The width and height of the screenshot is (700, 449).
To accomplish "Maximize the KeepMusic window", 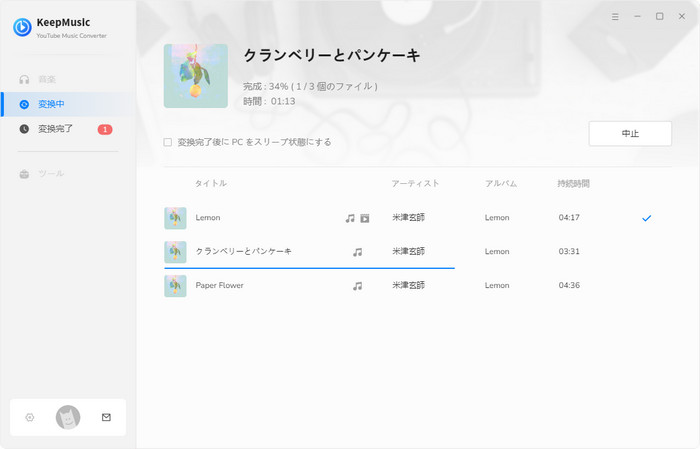I will tap(659, 17).
